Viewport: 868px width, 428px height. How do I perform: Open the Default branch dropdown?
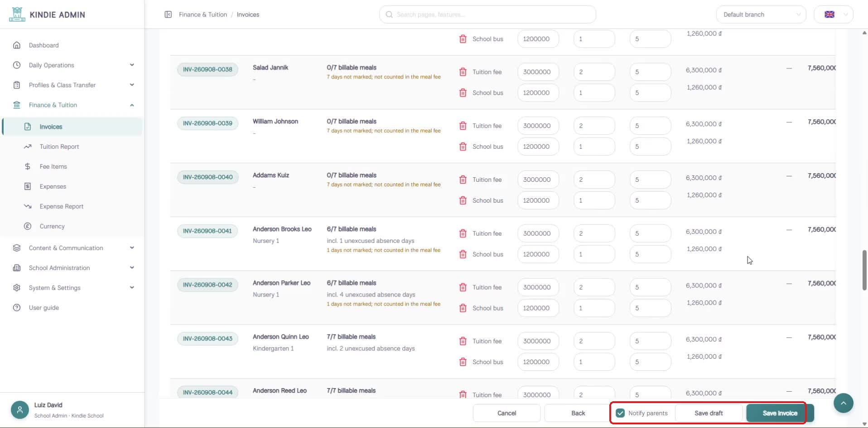761,15
